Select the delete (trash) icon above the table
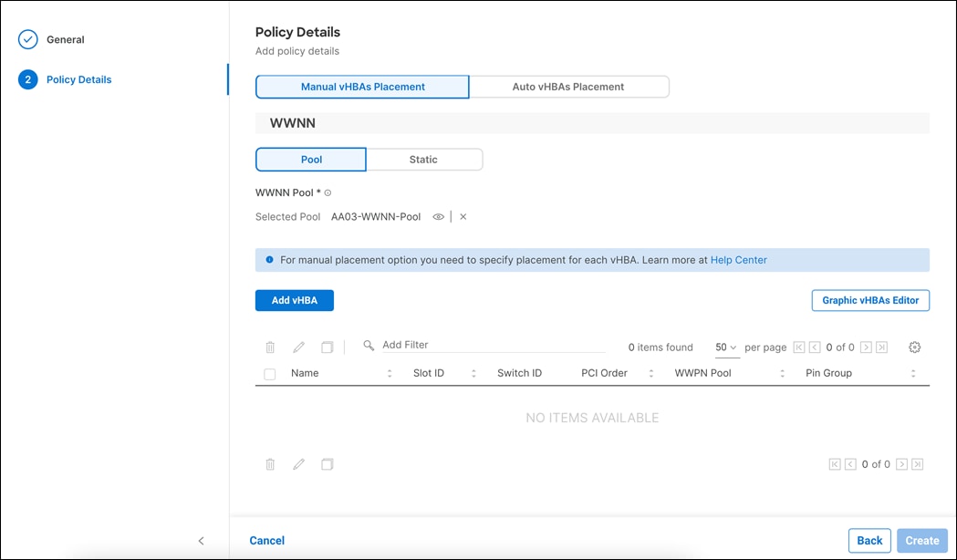The height and width of the screenshot is (560, 957). pyautogui.click(x=270, y=347)
